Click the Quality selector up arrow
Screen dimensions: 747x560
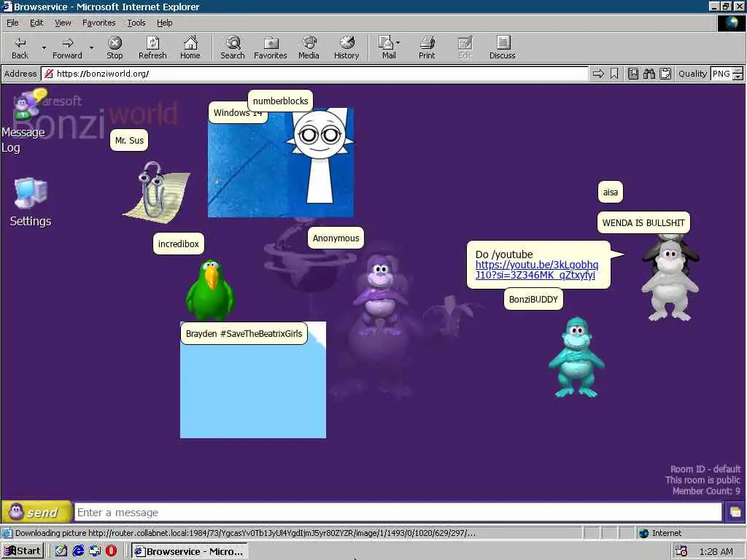point(738,71)
